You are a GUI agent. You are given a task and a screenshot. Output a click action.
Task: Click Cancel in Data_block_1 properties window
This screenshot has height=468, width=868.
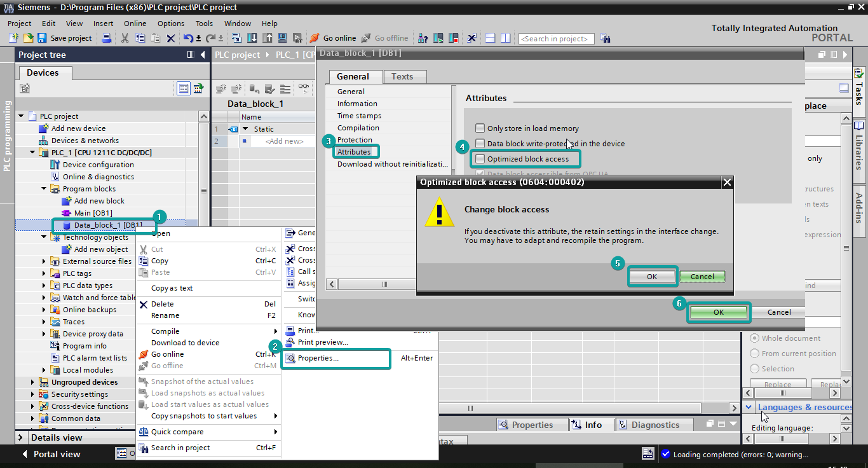pyautogui.click(x=779, y=312)
